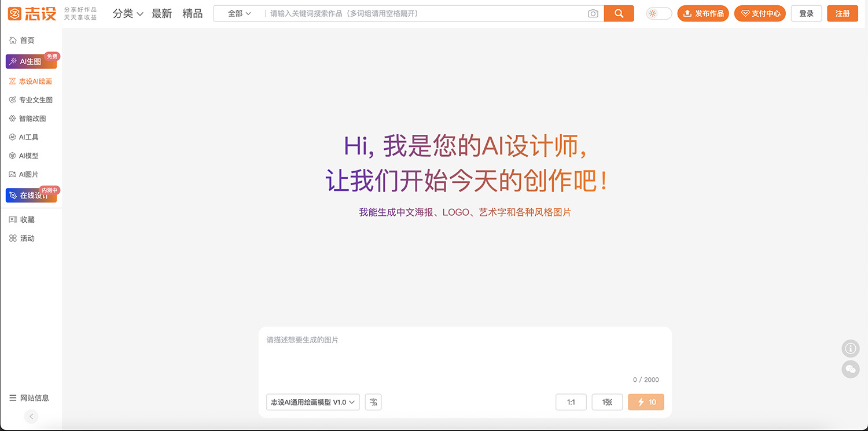Open the 志设AI通用绘画模型 V1.0 dropdown
868x431 pixels.
(x=313, y=402)
